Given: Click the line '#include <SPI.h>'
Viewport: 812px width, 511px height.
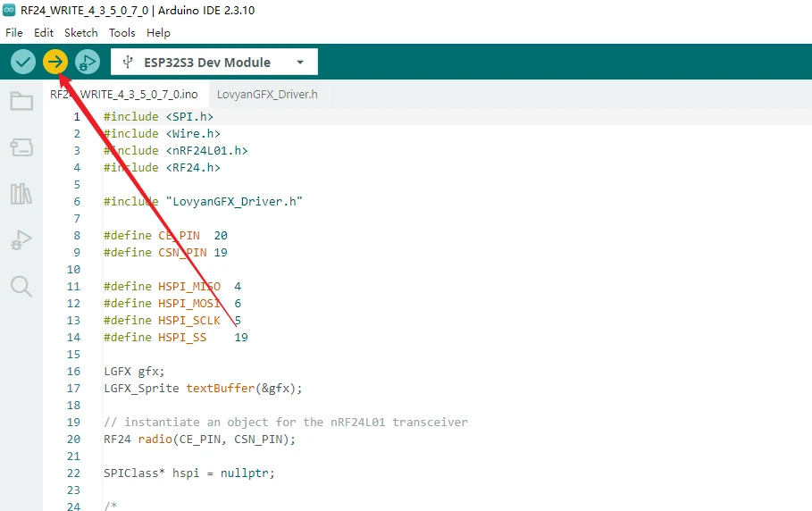Looking at the screenshot, I should click(x=158, y=116).
